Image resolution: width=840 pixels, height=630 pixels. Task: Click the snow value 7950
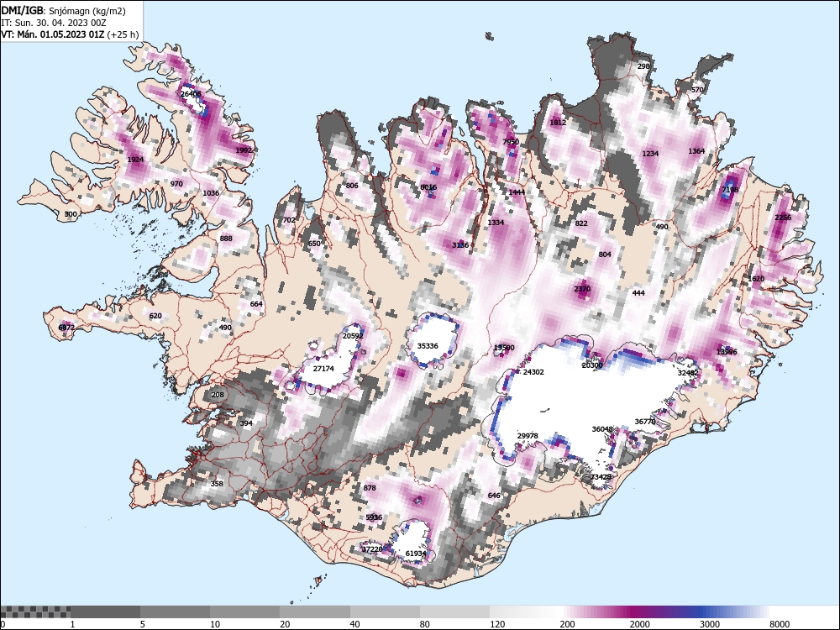tap(511, 142)
